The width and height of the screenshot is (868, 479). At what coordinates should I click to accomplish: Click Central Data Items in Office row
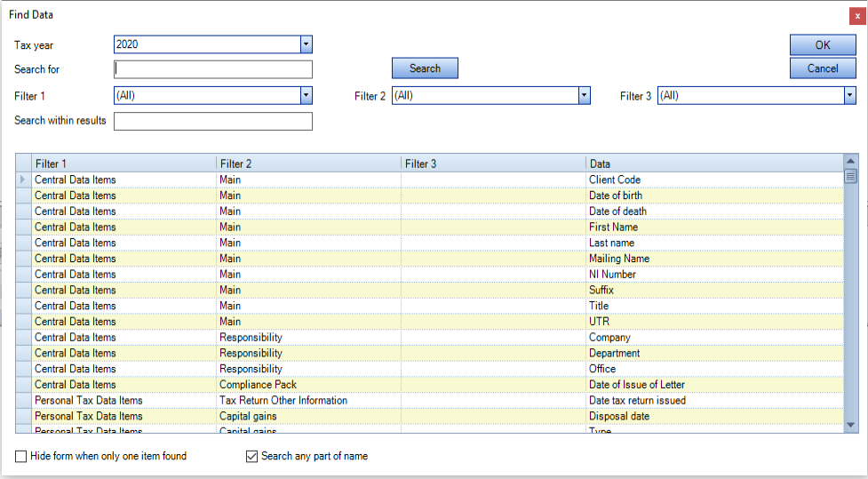[124, 369]
